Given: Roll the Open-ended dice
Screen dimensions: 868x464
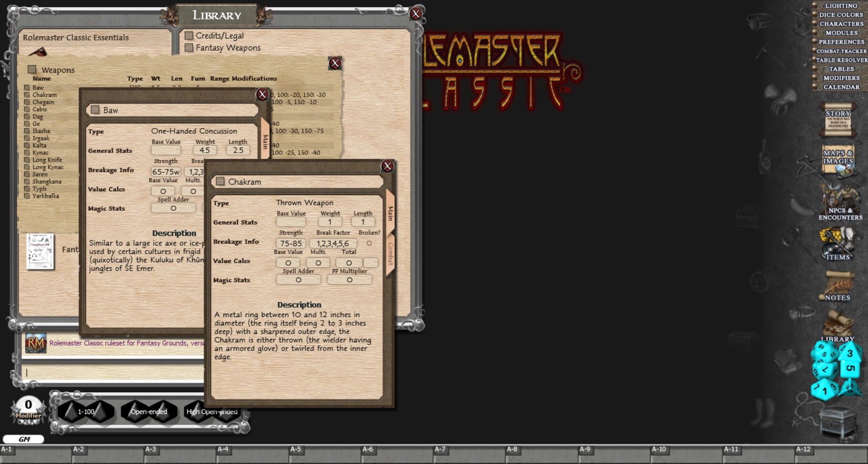Looking at the screenshot, I should click(x=149, y=412).
